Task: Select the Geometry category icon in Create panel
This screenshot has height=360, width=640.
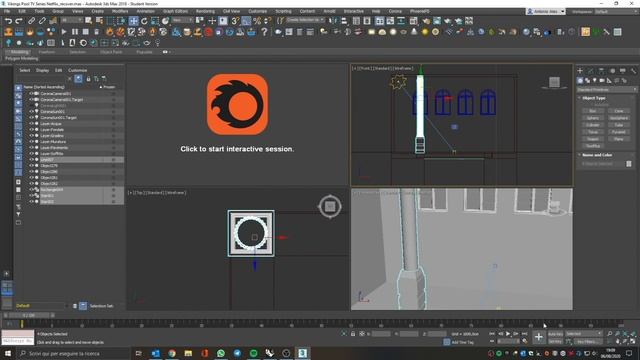Action: click(x=580, y=81)
